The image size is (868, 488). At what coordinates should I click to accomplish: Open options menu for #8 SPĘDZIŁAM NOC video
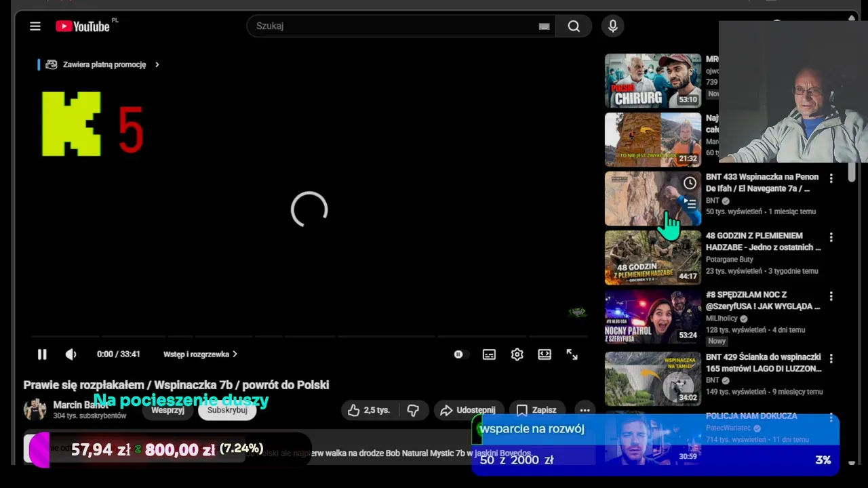click(x=831, y=296)
